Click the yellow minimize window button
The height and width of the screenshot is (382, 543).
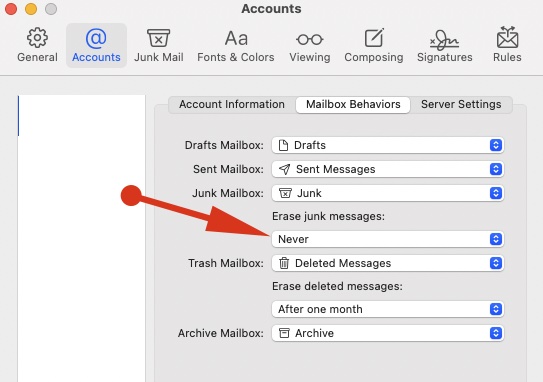[x=31, y=9]
